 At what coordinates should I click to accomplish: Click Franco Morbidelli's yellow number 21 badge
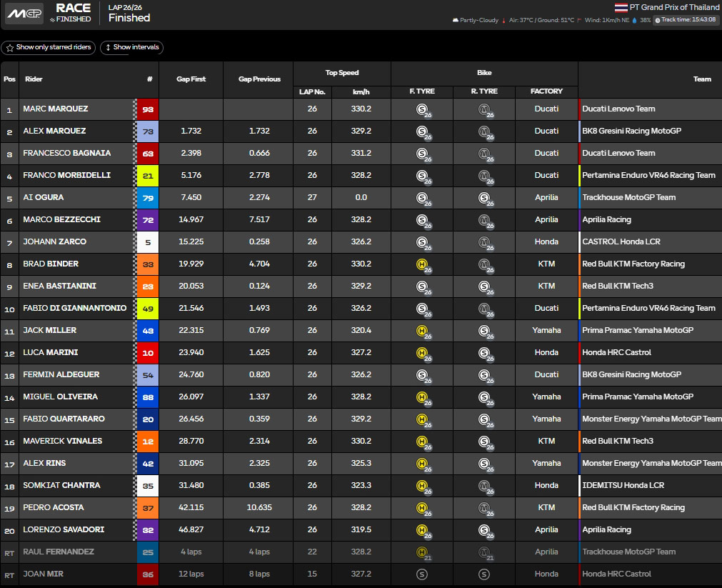[x=147, y=176]
